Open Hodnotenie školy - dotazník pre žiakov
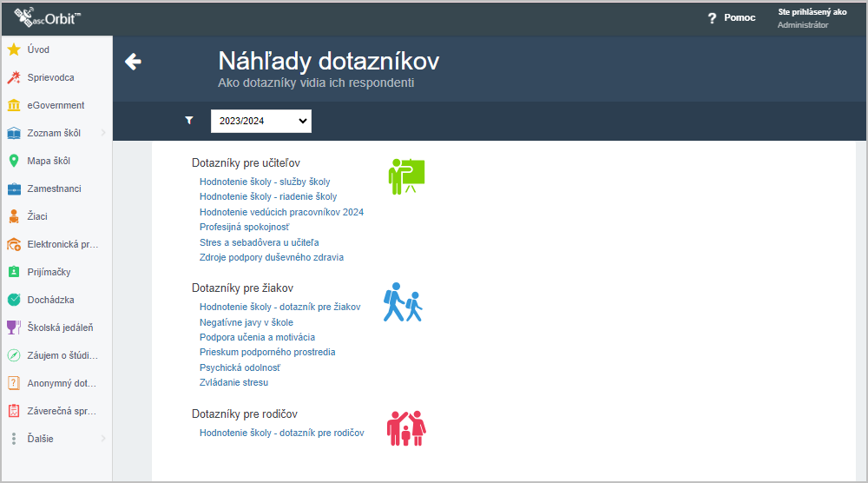868x483 pixels. coord(280,307)
